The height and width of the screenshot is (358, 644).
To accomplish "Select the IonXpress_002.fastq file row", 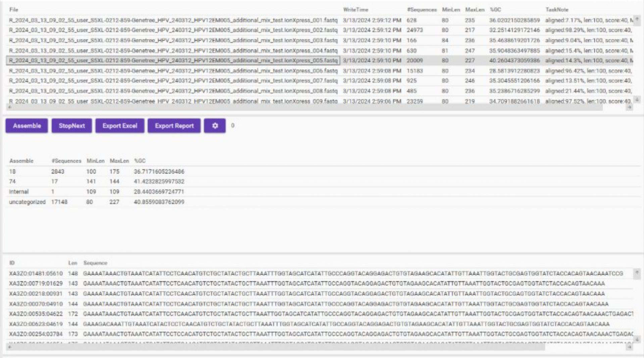I will [319, 30].
